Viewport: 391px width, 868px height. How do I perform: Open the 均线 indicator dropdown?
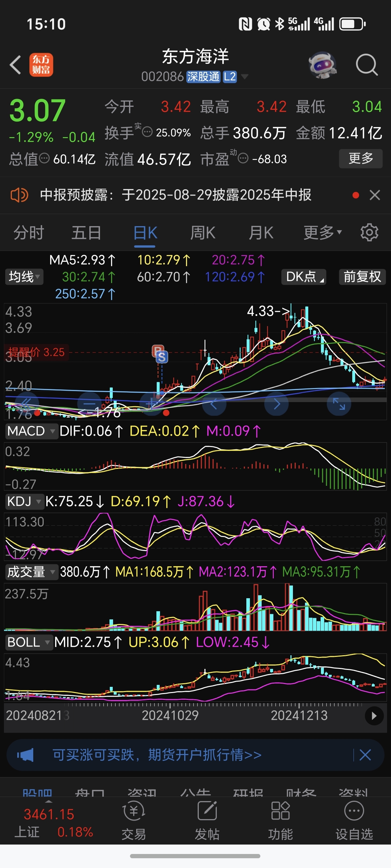(24, 277)
